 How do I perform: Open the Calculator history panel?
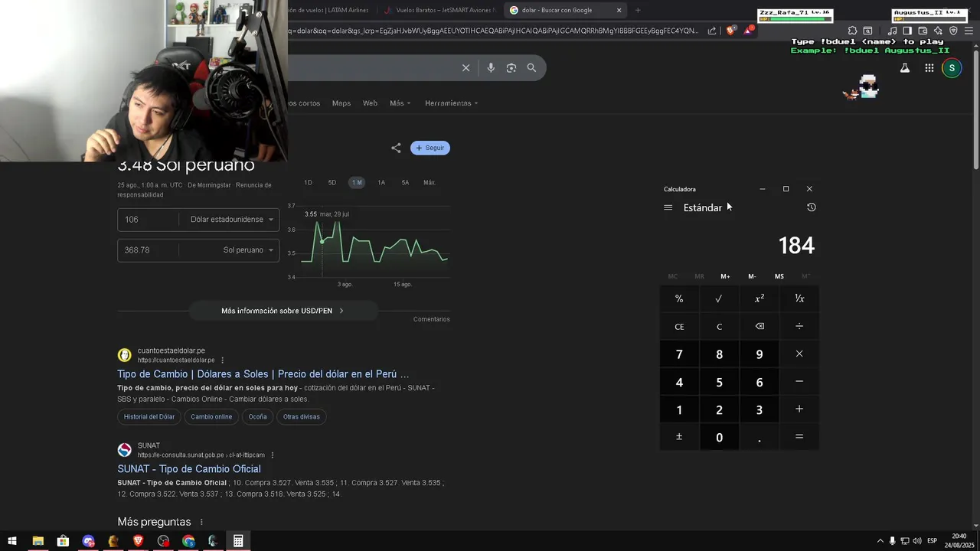(x=812, y=207)
